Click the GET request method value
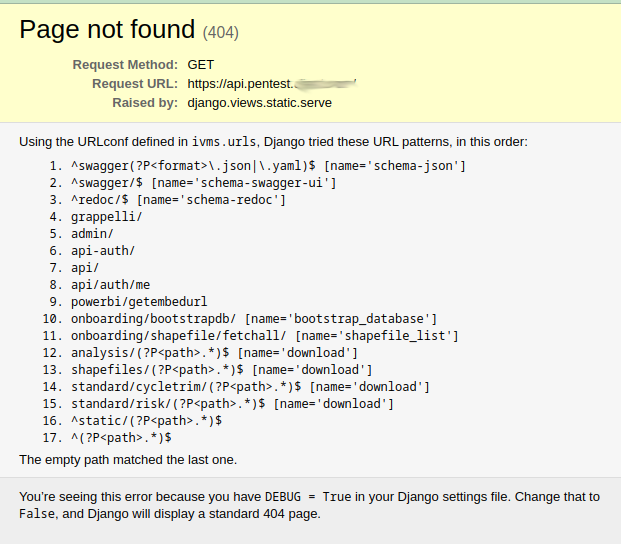Viewport: 621px width, 544px height. 200,64
